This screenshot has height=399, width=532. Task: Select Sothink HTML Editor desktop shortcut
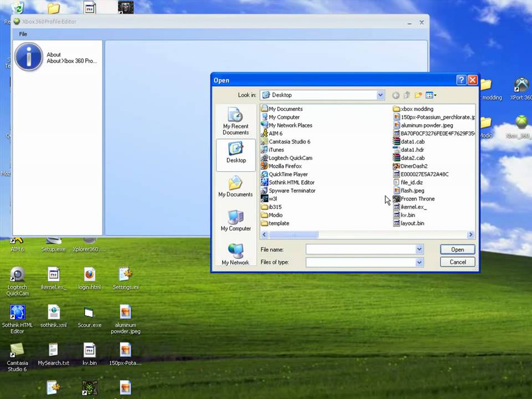[17, 319]
